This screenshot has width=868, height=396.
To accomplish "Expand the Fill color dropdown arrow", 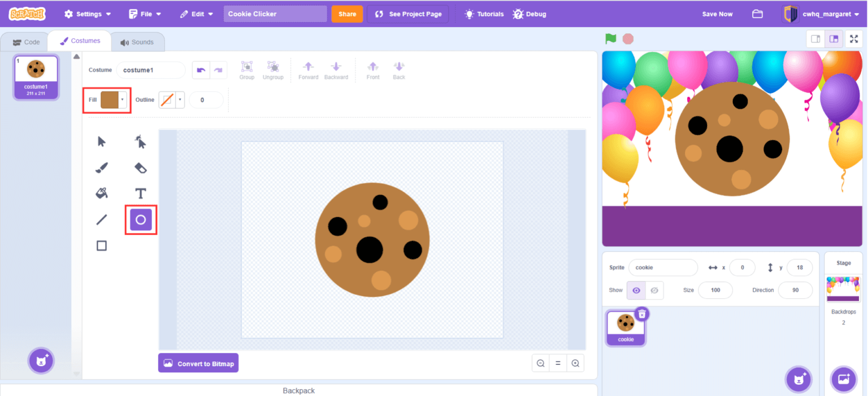I will [x=123, y=100].
